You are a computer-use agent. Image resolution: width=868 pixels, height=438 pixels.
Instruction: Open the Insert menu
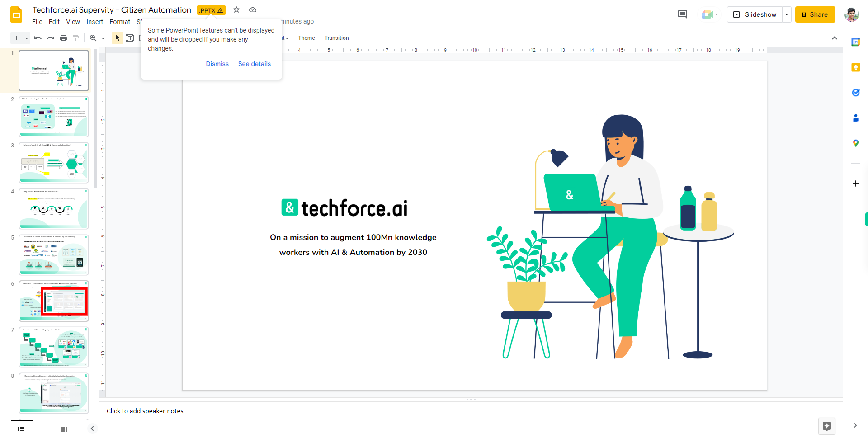click(x=94, y=22)
